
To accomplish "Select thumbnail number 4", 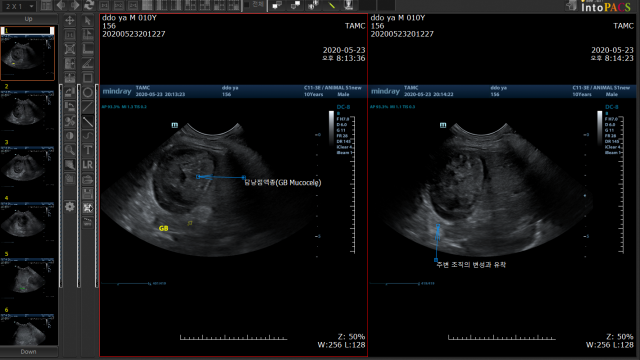I will (x=28, y=220).
